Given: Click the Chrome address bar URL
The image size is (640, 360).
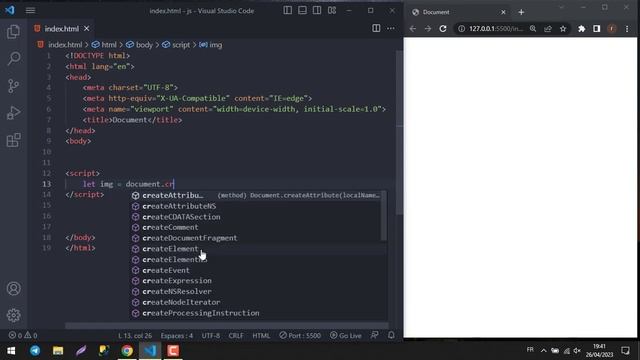Looking at the screenshot, I should pos(496,29).
